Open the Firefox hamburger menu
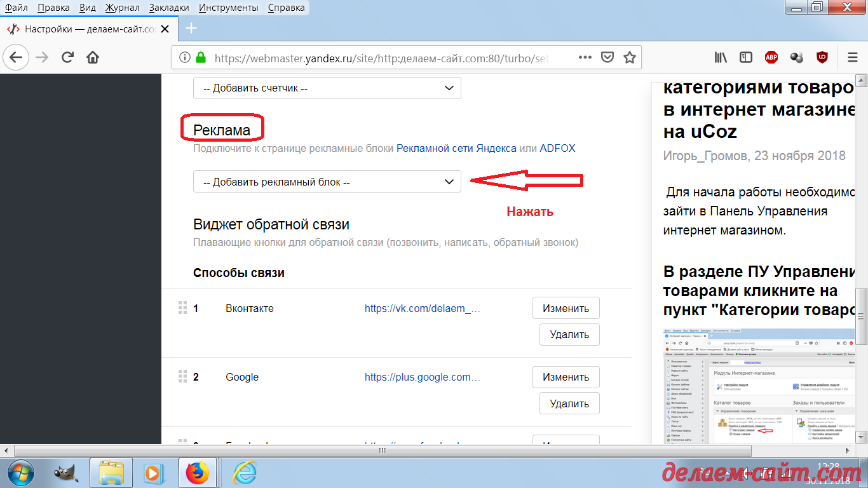Image resolution: width=868 pixels, height=488 pixels. [x=853, y=57]
